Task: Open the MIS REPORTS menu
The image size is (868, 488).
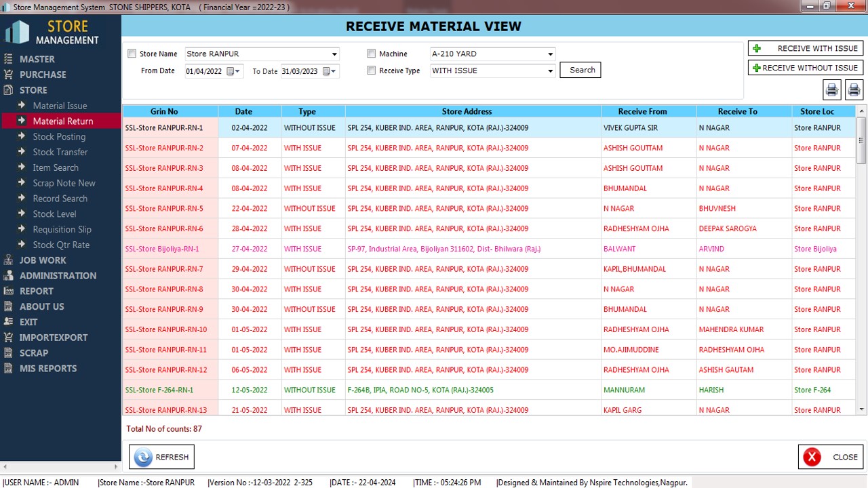Action: click(x=48, y=369)
